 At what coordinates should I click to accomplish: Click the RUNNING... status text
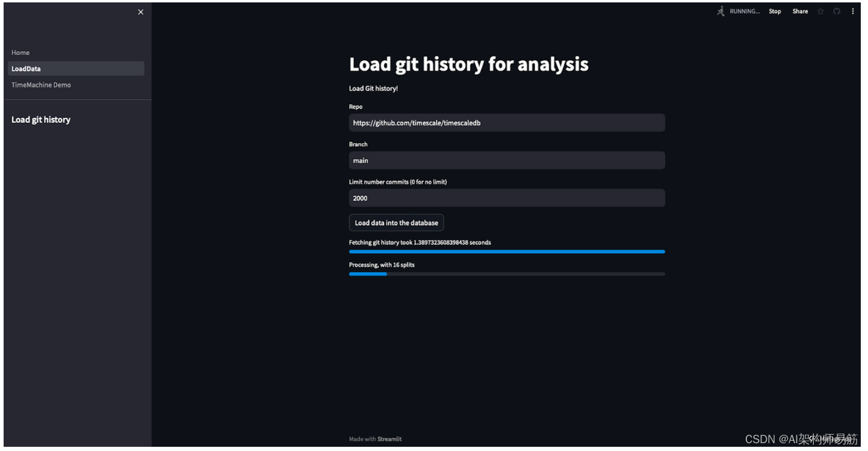745,11
